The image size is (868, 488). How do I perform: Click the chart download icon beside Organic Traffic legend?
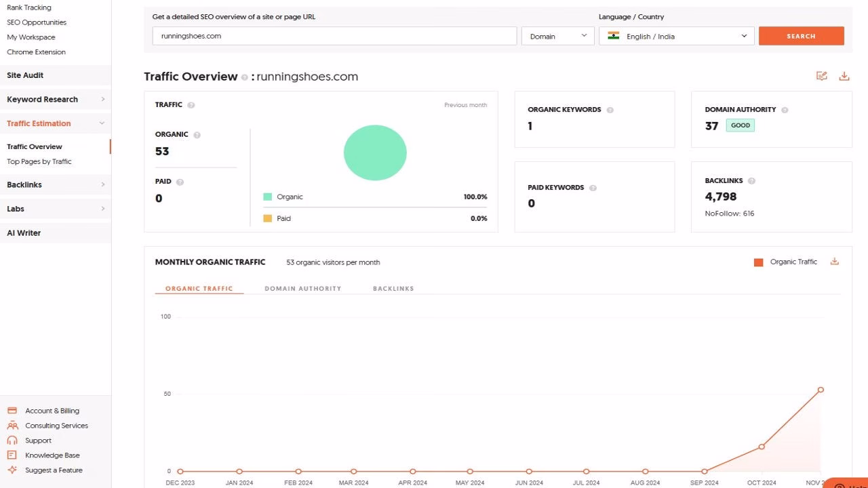click(834, 261)
